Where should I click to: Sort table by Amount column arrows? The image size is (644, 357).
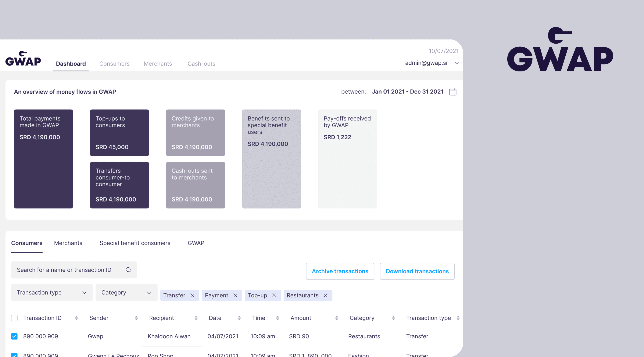[x=337, y=318]
